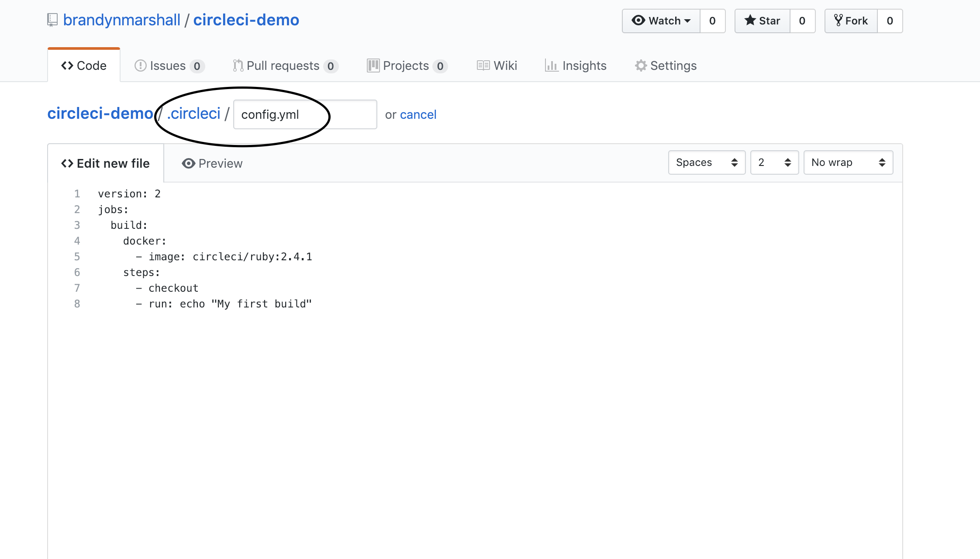The height and width of the screenshot is (559, 980).
Task: Click the Pull requests merge icon
Action: click(x=238, y=66)
